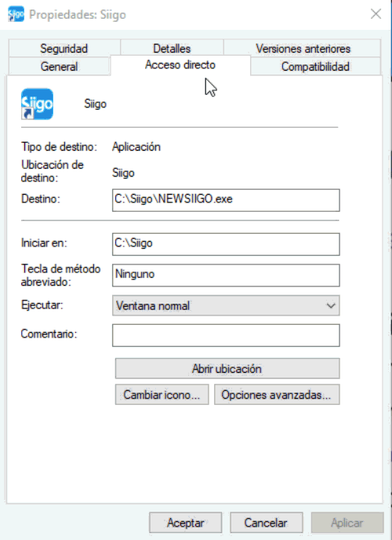Switch to the Seguridad tab
The image size is (392, 540).
(64, 48)
